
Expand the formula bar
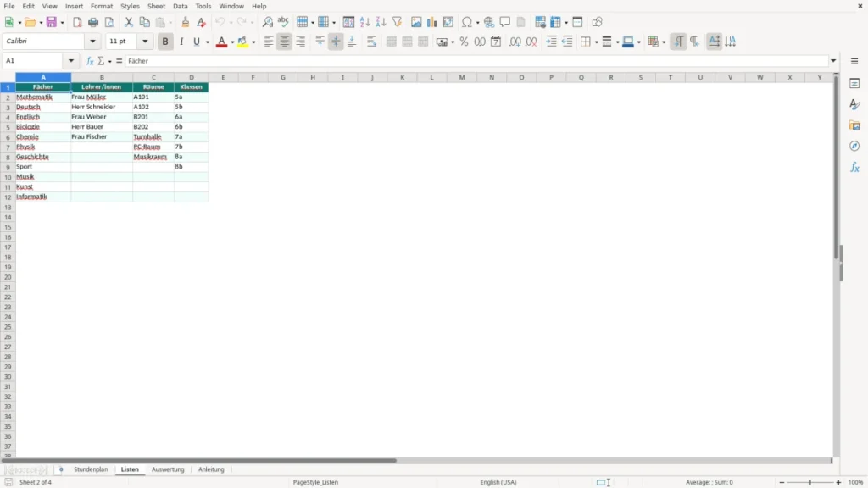833,61
